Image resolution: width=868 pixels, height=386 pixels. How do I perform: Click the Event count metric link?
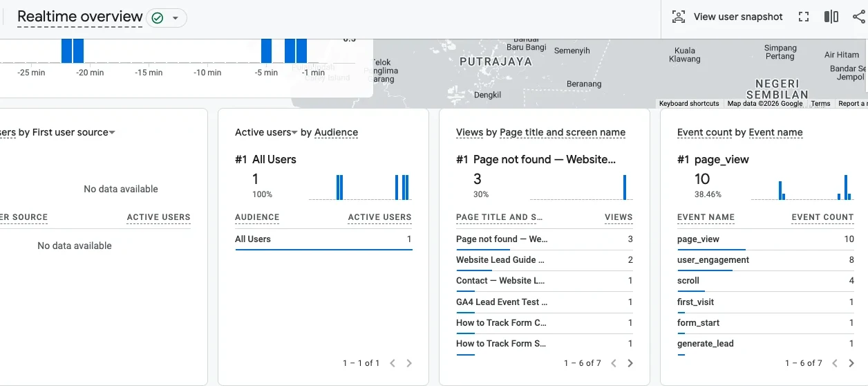coord(704,132)
